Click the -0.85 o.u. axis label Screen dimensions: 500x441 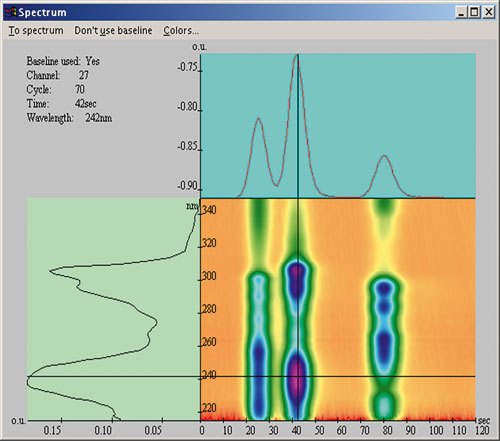point(188,146)
